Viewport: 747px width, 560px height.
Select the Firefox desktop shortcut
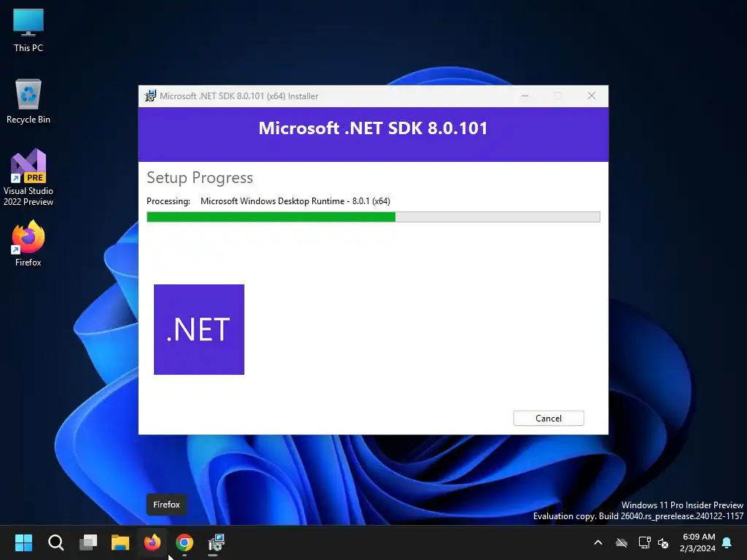click(28, 244)
